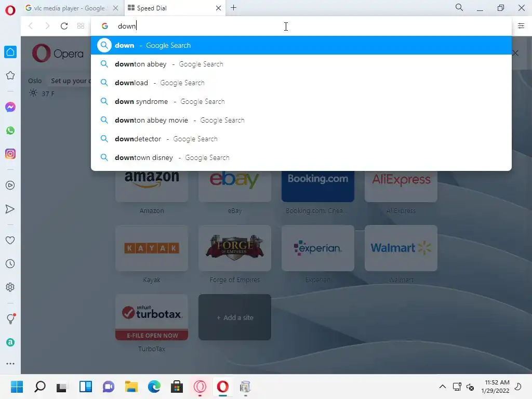
Task: Click the Oslo weather location text
Action: (35, 81)
